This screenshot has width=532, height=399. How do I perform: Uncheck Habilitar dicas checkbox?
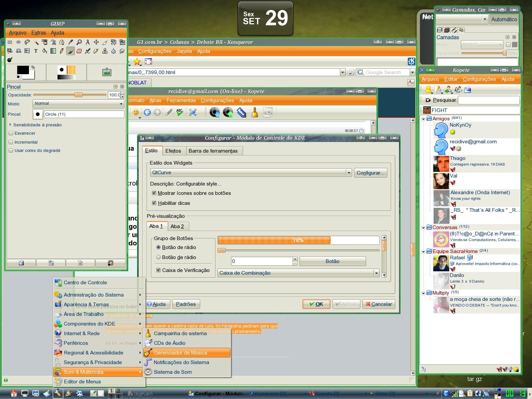coord(154,203)
